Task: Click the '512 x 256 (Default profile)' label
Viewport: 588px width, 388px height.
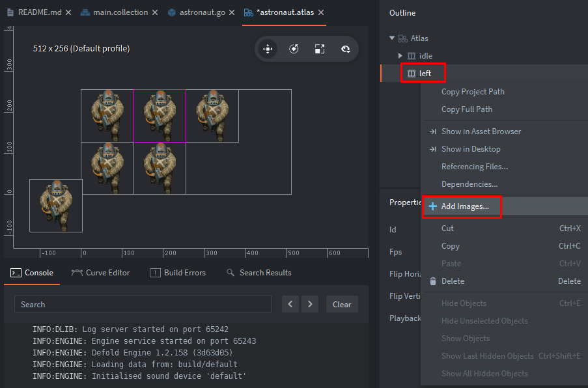Action: [81, 49]
